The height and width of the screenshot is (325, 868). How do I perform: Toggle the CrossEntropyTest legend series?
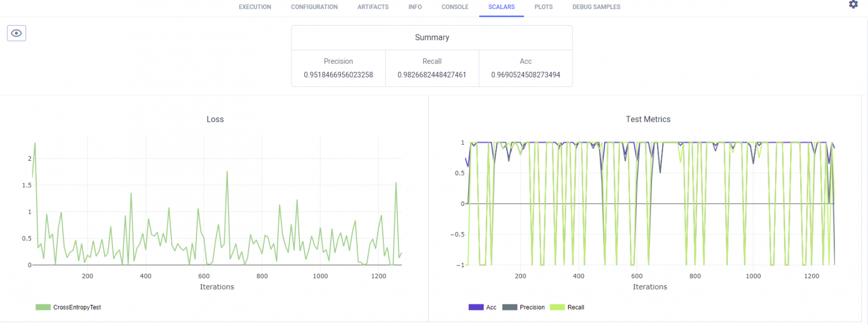77,307
